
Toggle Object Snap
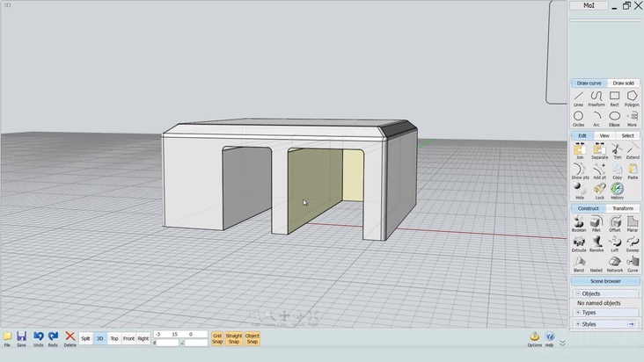(x=252, y=338)
